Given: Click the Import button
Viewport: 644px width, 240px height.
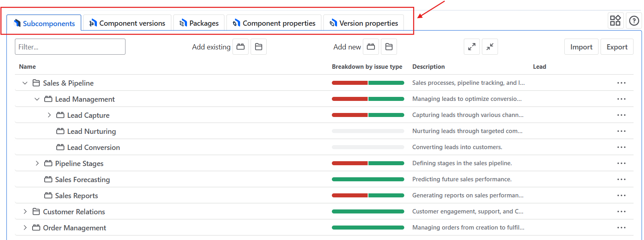Looking at the screenshot, I should [581, 47].
